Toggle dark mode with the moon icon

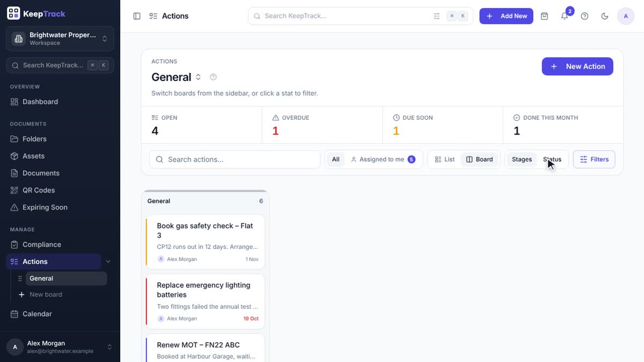click(605, 16)
